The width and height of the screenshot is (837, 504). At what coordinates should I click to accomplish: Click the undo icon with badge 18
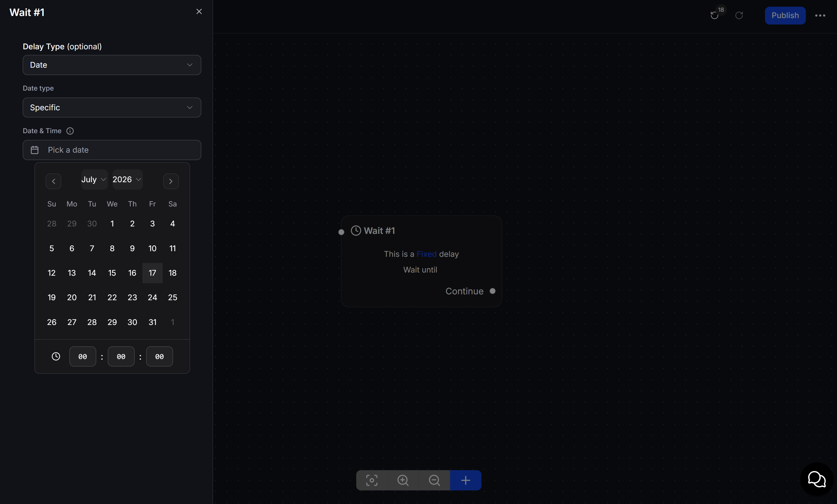714,15
